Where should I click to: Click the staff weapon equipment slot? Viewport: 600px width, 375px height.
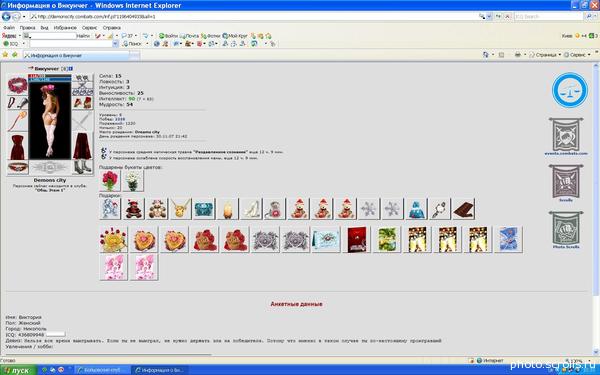[17, 121]
